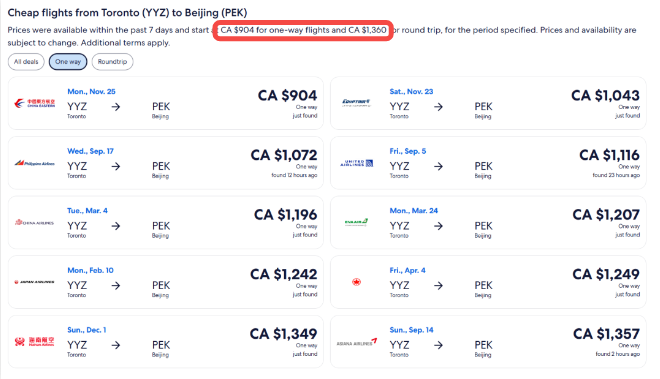This screenshot has width=660, height=379.
Task: Select the CA $1,249 Air Canada deal
Action: click(488, 282)
